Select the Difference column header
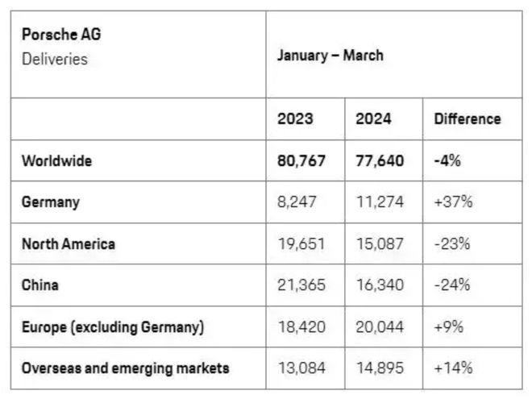Viewport: 532px width, 399px height. pos(467,119)
